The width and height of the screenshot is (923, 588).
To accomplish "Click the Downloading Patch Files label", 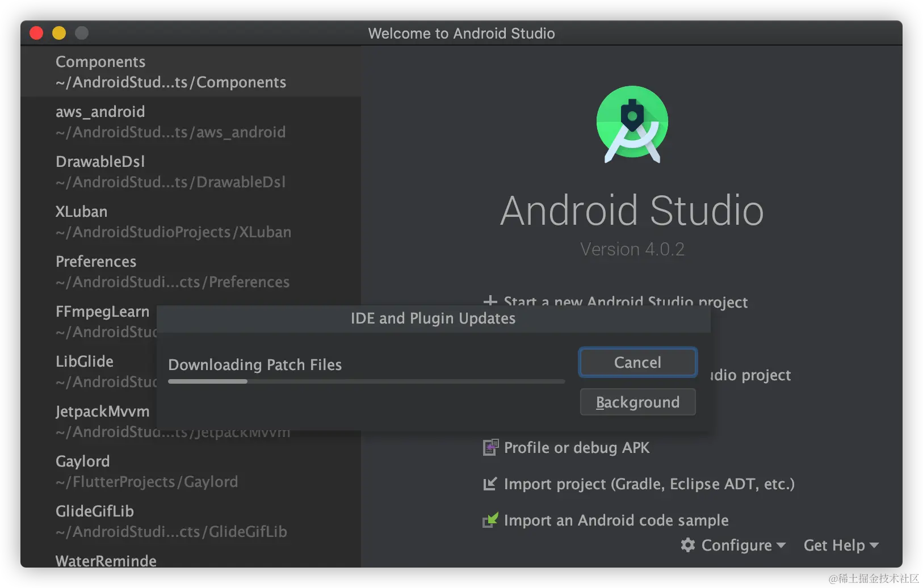I will tap(255, 364).
